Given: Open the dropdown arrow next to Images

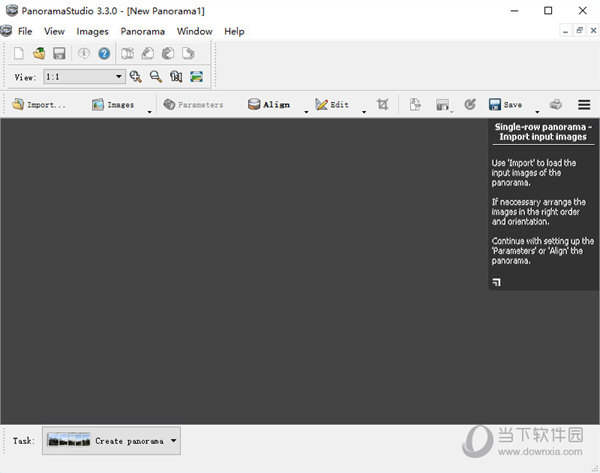Looking at the screenshot, I should tap(150, 111).
